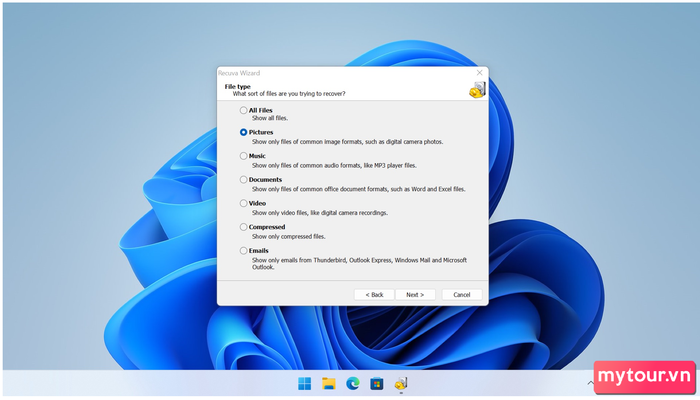Screen dimensions: 700x400
Task: Click the text mentioning Thunderbird and Outlook Express
Action: (359, 263)
